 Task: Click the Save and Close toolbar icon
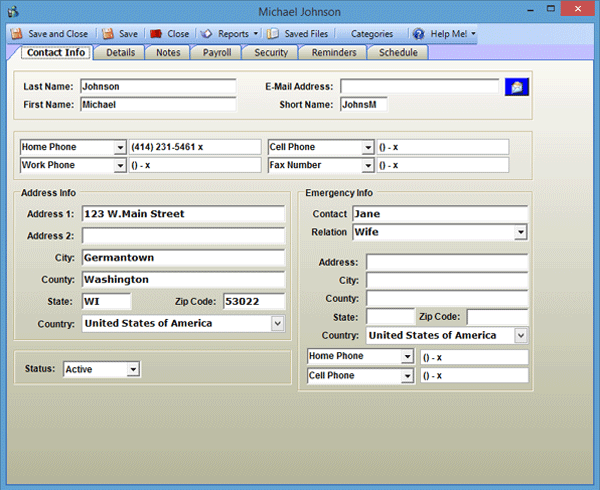16,34
